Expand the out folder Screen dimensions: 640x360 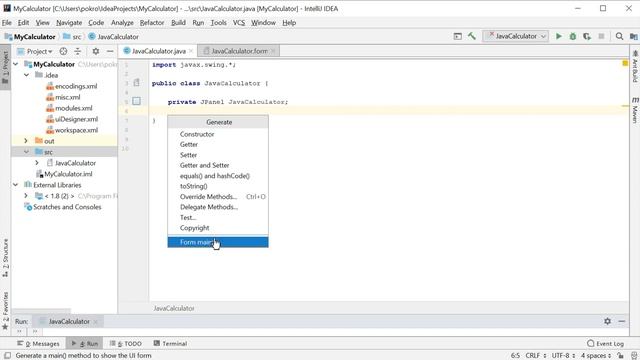coord(27,141)
